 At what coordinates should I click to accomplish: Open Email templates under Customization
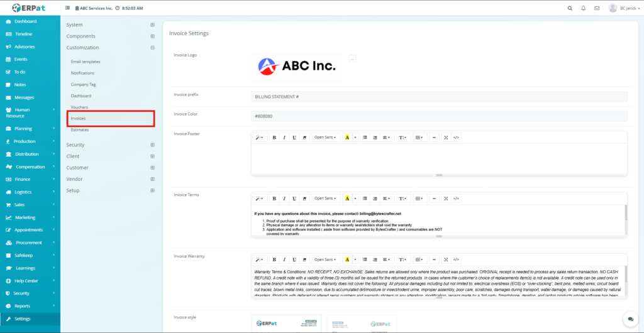pyautogui.click(x=86, y=62)
